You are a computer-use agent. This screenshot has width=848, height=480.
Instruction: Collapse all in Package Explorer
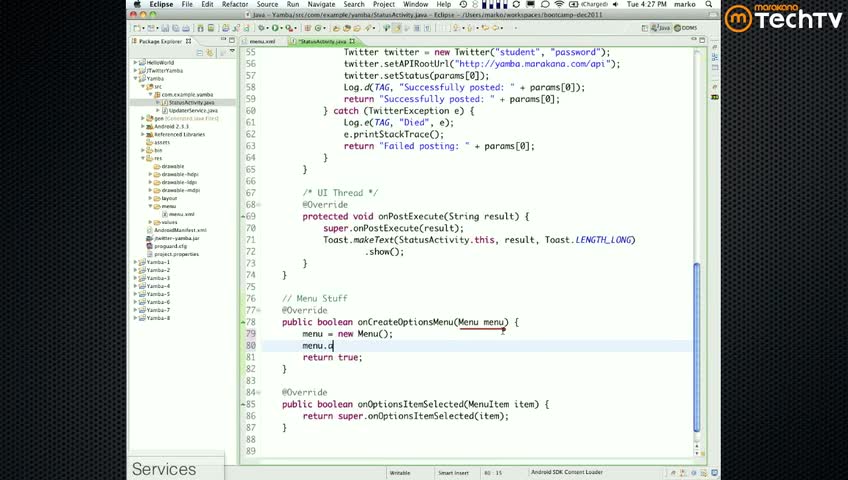(200, 52)
